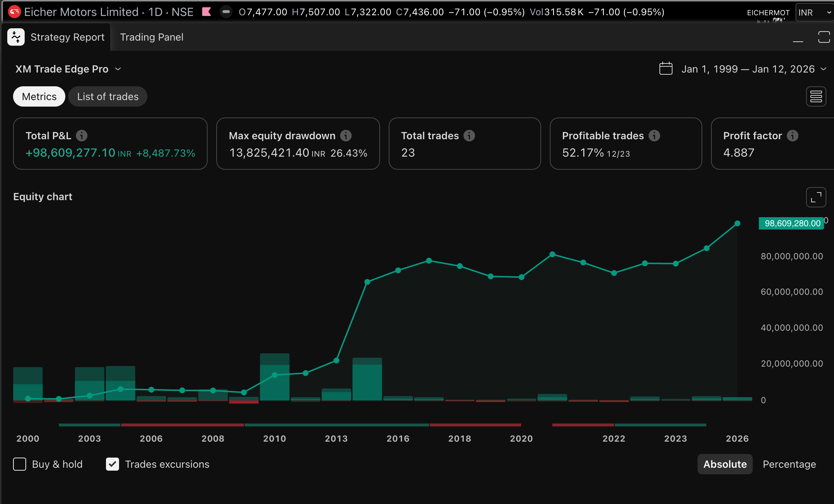Viewport: 834px width, 504px height.
Task: Click Max equity drawdown info icon
Action: (x=346, y=136)
